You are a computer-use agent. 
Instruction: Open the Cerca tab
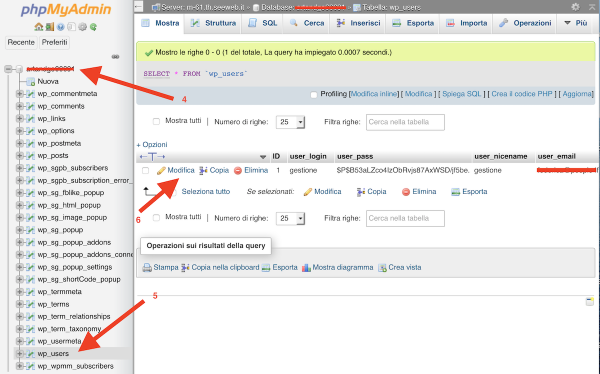click(307, 23)
